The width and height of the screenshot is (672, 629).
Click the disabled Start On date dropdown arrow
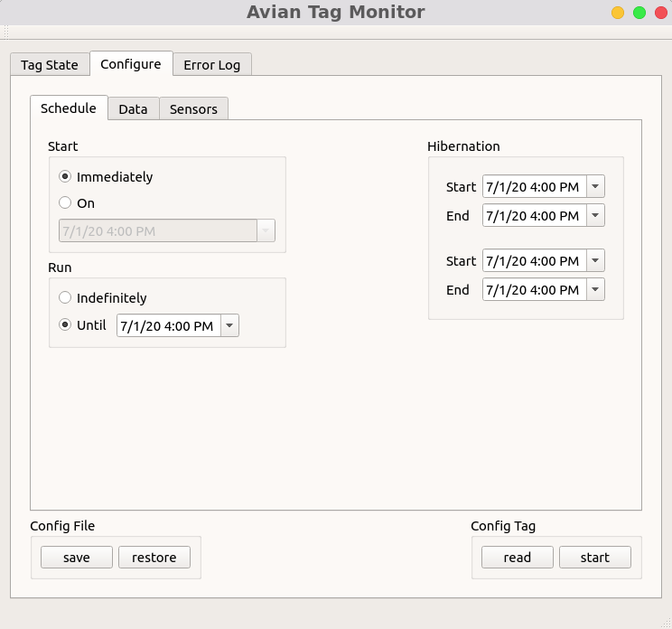pos(266,230)
